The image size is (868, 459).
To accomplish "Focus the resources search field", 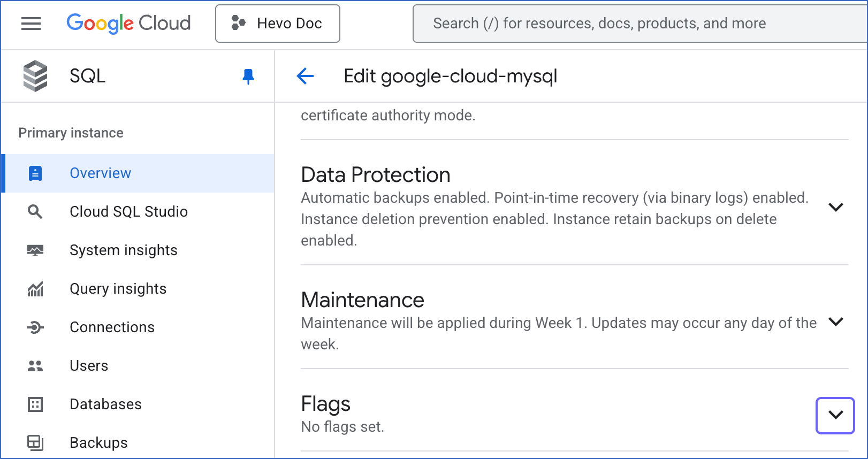I will tap(639, 24).
